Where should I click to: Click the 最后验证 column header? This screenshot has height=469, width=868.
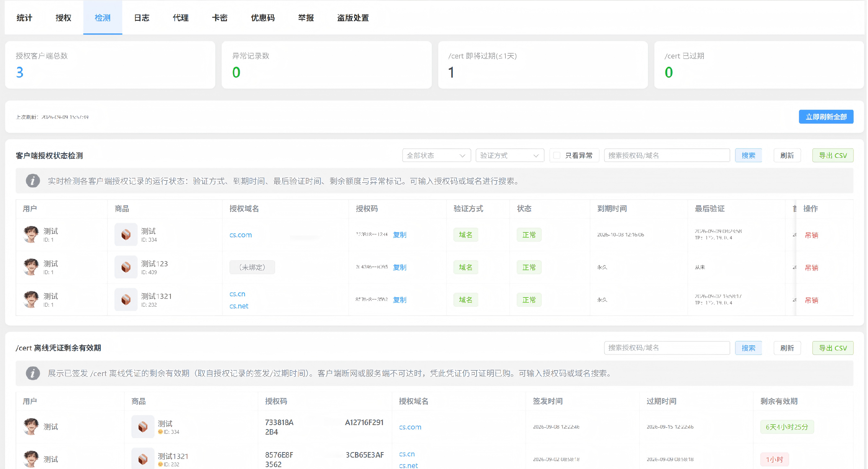pos(710,209)
